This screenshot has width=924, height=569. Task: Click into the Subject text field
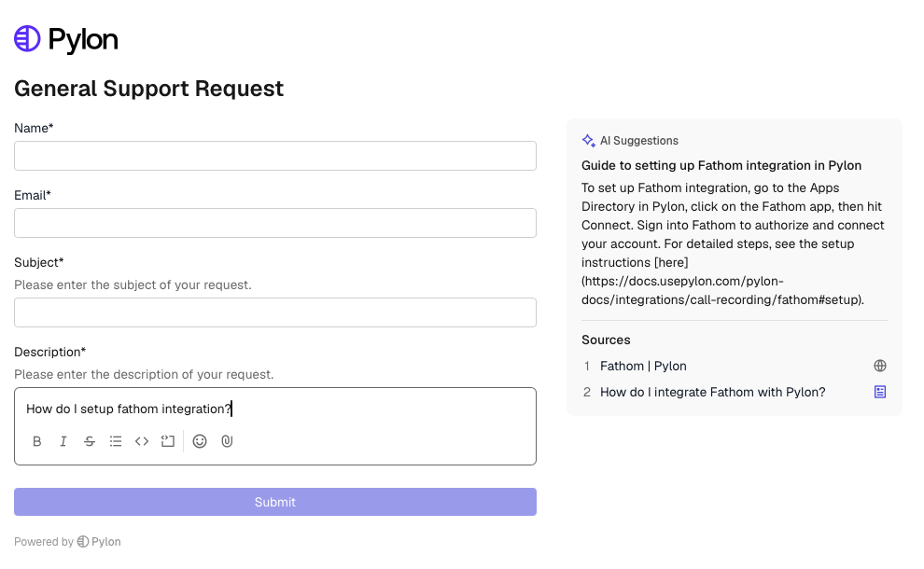tap(275, 312)
